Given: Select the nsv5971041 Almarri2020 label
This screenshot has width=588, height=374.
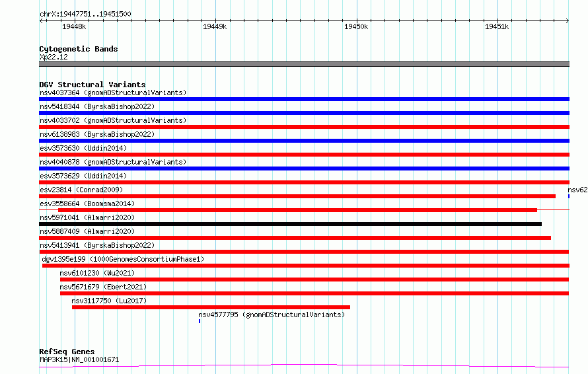Looking at the screenshot, I should (x=87, y=217).
